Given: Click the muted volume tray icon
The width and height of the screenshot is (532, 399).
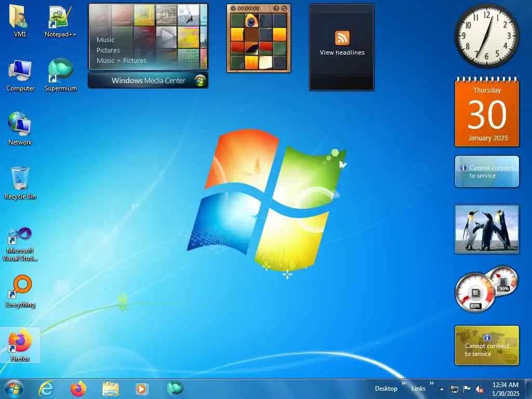Looking at the screenshot, I should tap(480, 390).
